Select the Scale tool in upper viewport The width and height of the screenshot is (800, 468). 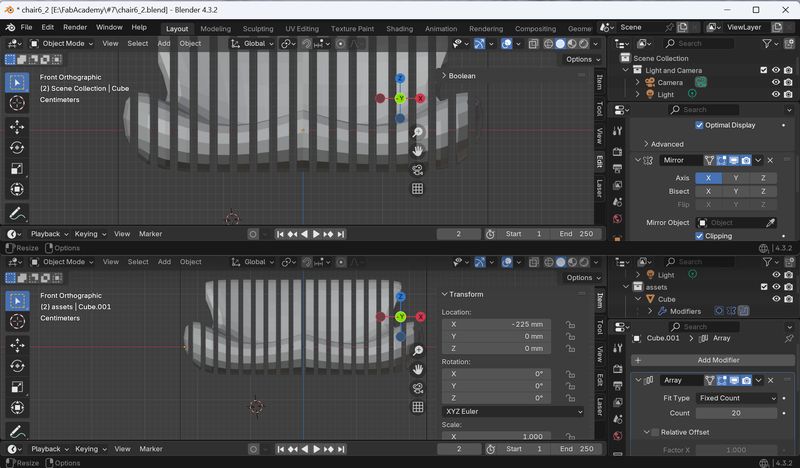click(x=17, y=168)
